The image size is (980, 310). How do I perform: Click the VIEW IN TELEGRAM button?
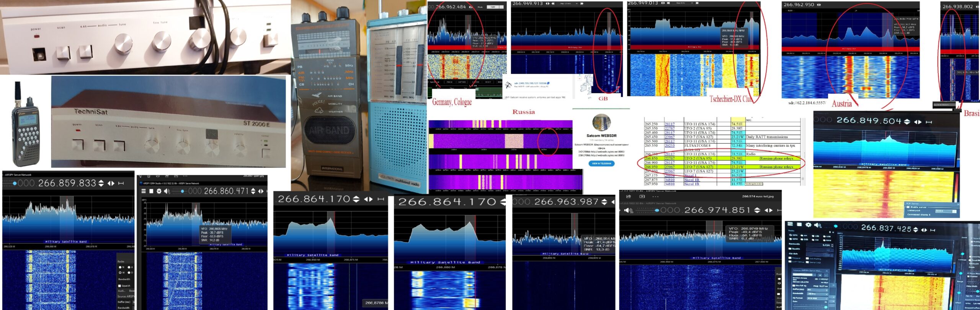tap(601, 163)
